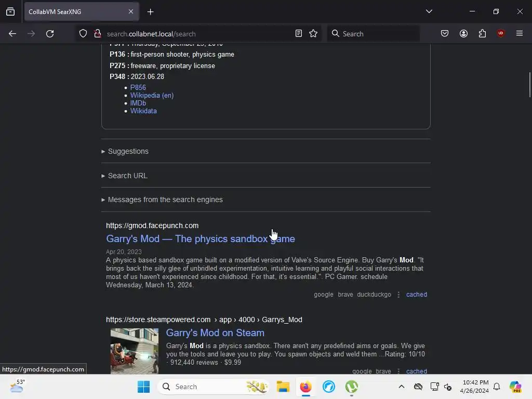The image size is (532, 399).
Task: Bookmark this page with star icon
Action: tap(313, 34)
